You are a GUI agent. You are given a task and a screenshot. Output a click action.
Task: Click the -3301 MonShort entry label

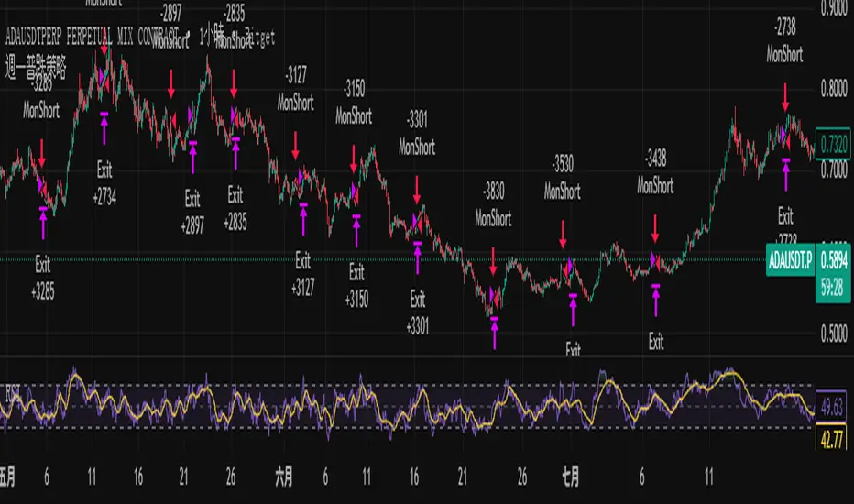tap(417, 133)
